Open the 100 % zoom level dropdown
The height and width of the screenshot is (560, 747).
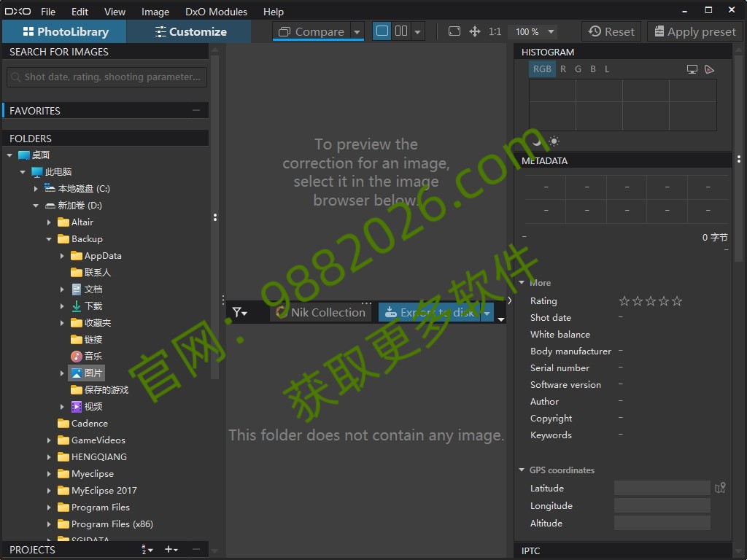point(535,32)
